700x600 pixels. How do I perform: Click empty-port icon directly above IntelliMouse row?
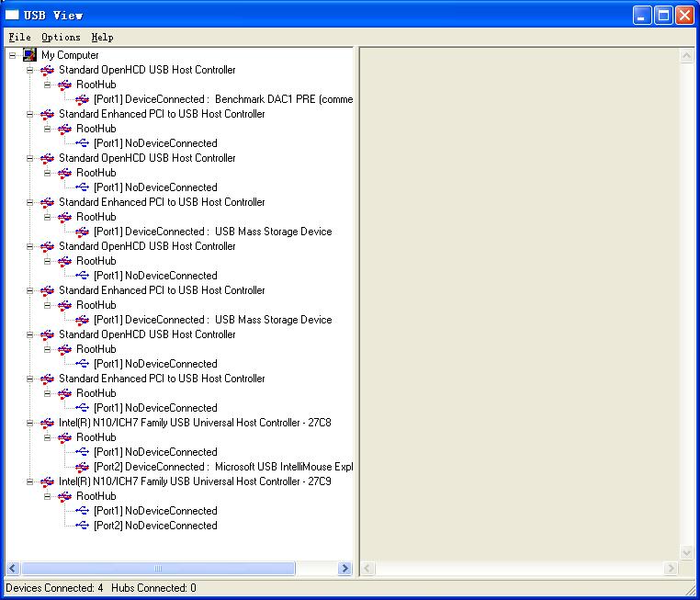click(x=82, y=452)
